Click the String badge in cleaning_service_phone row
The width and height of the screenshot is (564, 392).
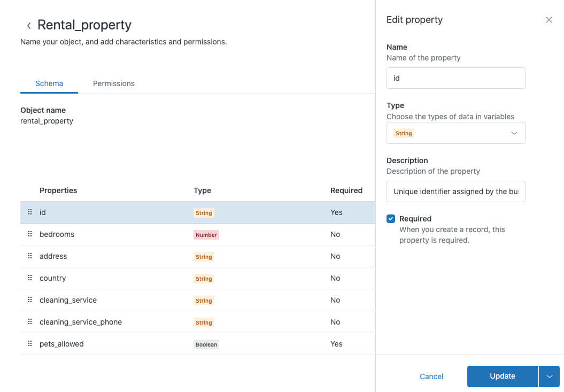(204, 322)
